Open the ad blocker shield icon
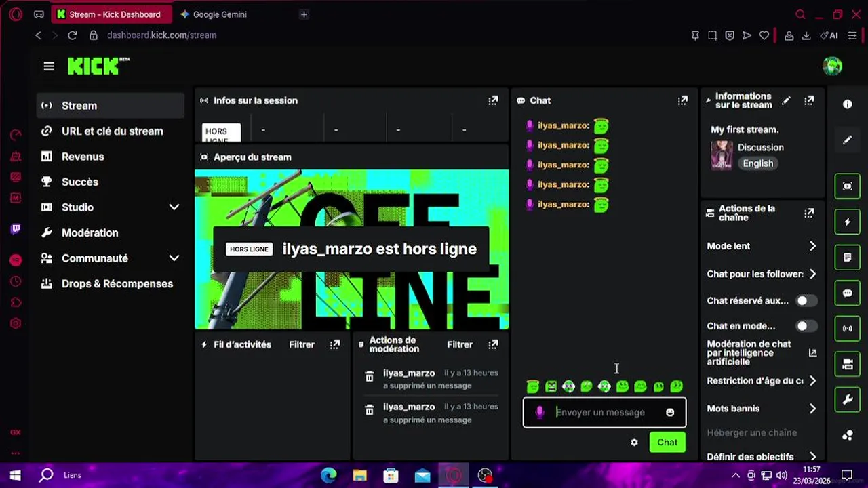This screenshot has width=868, height=488. coord(730,35)
